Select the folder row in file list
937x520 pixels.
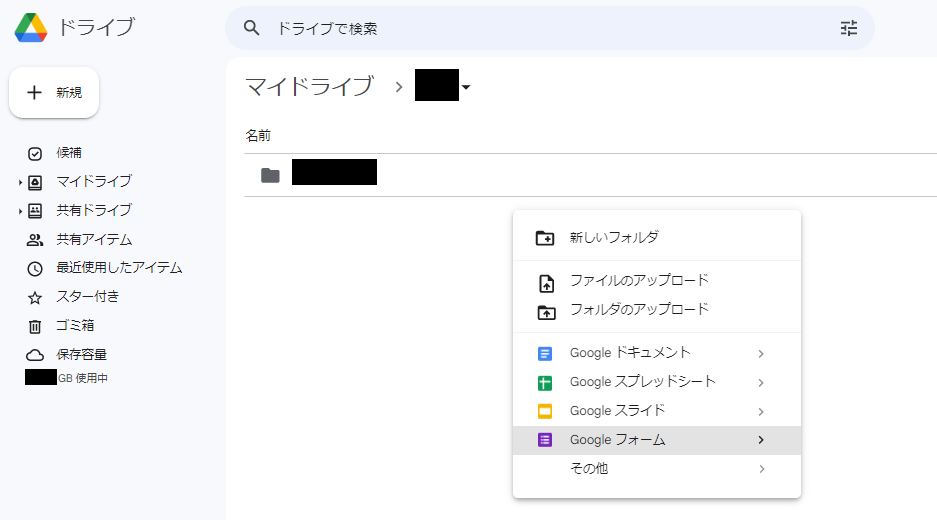[x=590, y=175]
